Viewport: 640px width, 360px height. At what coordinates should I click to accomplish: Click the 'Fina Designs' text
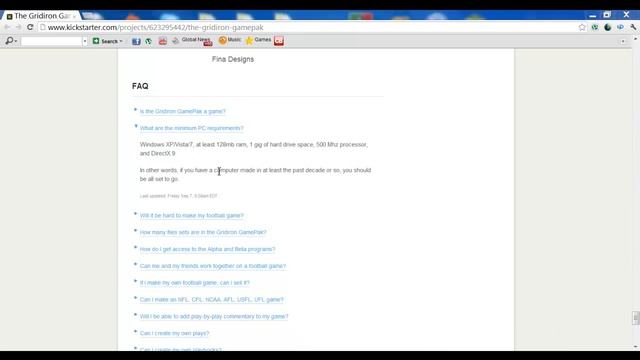(x=233, y=59)
